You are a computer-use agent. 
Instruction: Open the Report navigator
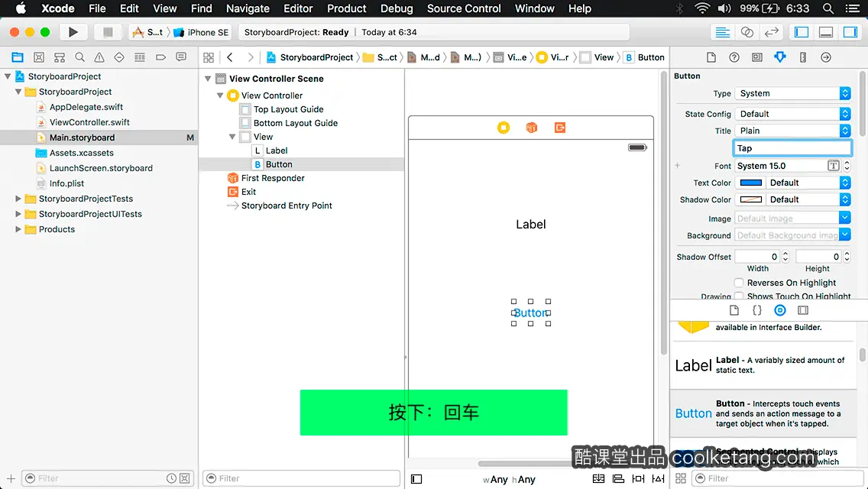click(x=181, y=57)
